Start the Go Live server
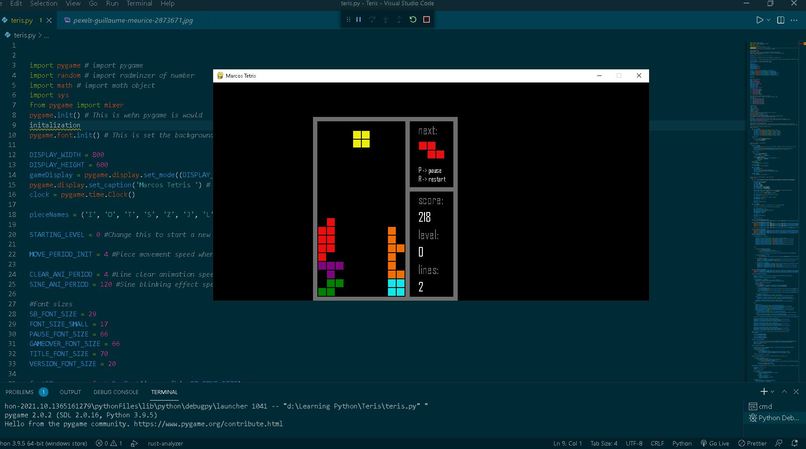This screenshot has height=449, width=806. click(715, 443)
